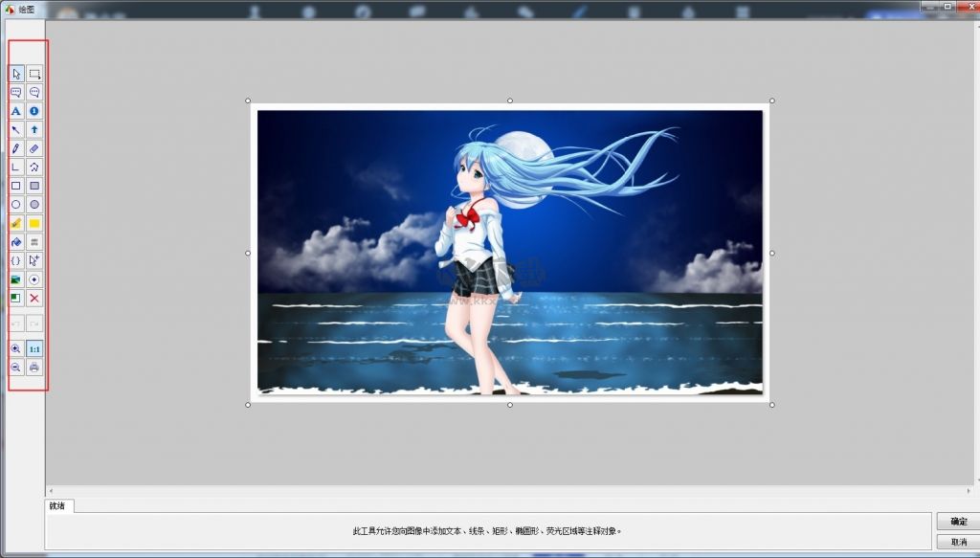This screenshot has width=980, height=558.
Task: Set view to 1:1 actual size
Action: [33, 349]
